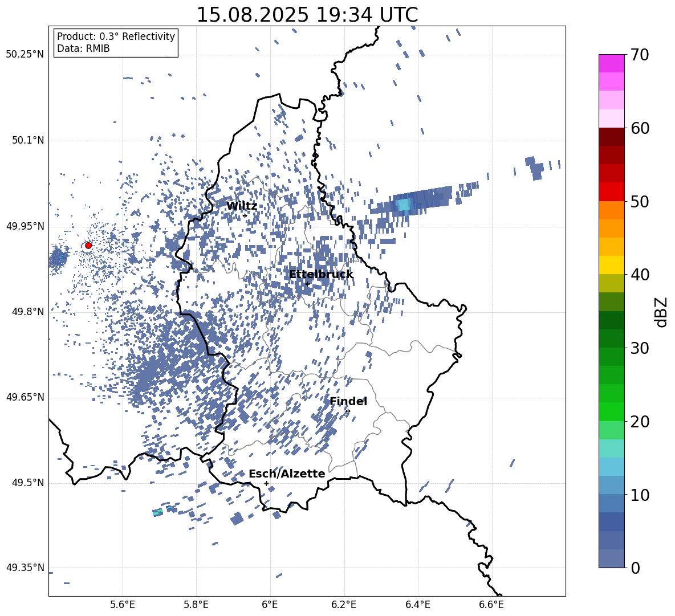Click the Findel cross marker
The width and height of the screenshot is (675, 616).
(348, 411)
